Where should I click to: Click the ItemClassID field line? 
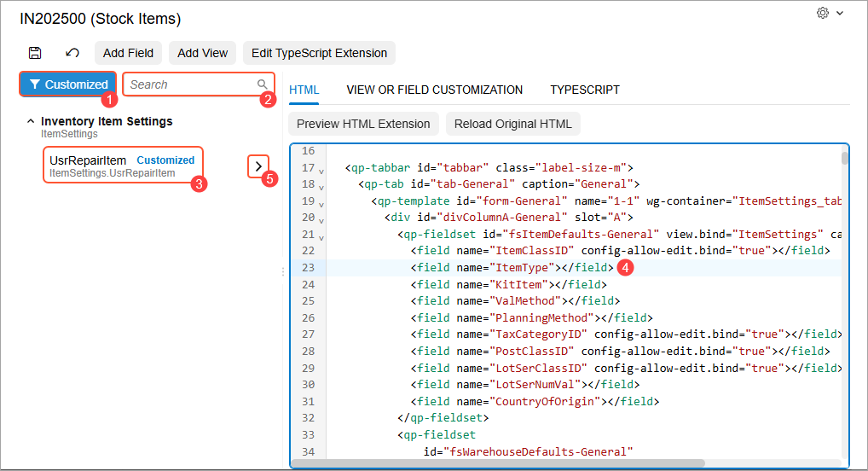coord(621,251)
